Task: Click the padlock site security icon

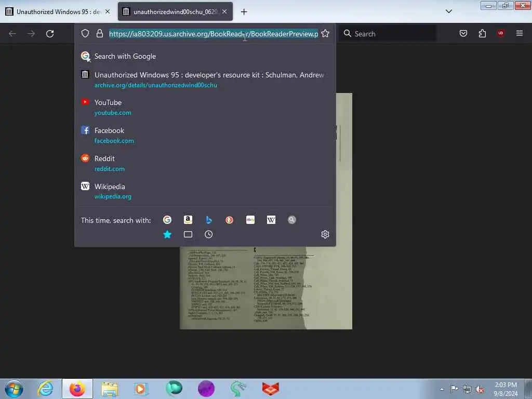Action: [99, 33]
